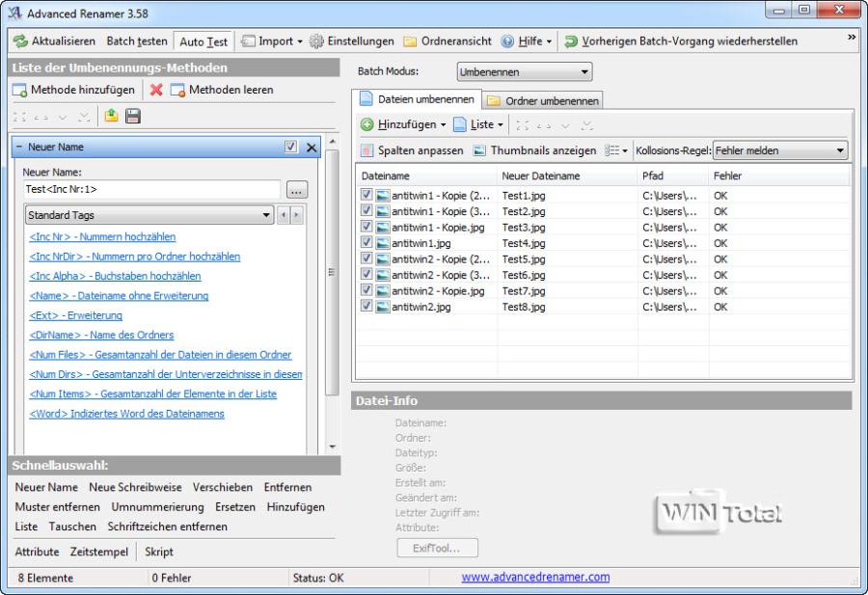Click the save methods floppy disk icon

click(x=133, y=117)
